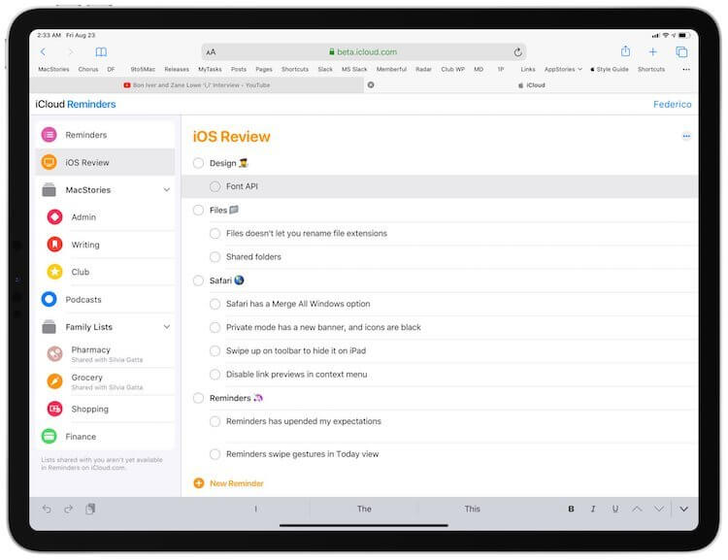This screenshot has height=560, width=728.
Task: Click the red Admin list icon
Action: coord(54,216)
